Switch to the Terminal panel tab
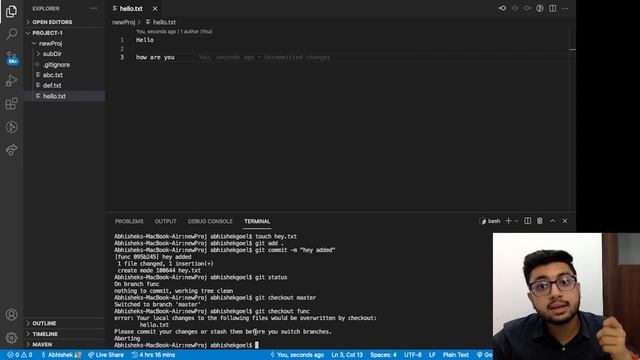The height and width of the screenshot is (360, 640). (x=257, y=221)
